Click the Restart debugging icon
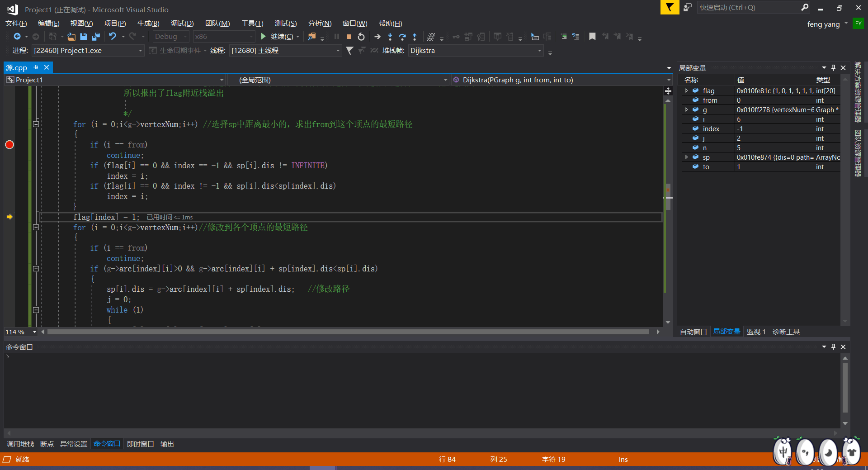 (x=361, y=37)
